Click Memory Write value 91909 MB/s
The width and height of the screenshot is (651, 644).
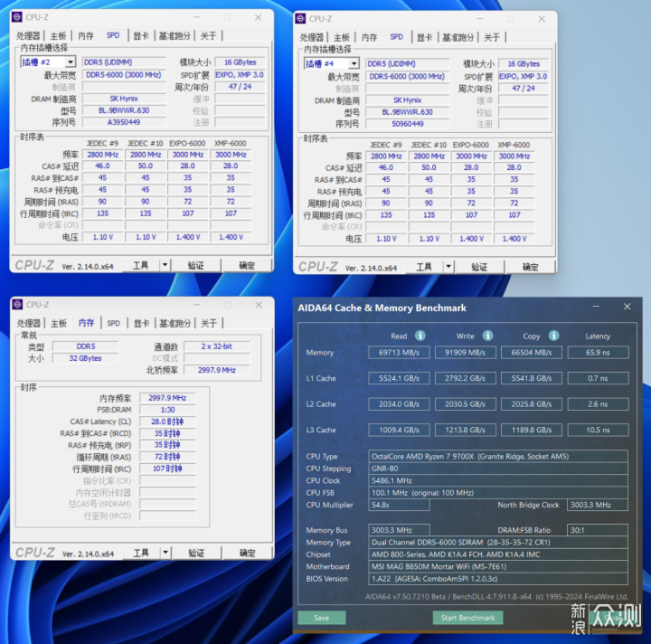pyautogui.click(x=466, y=353)
